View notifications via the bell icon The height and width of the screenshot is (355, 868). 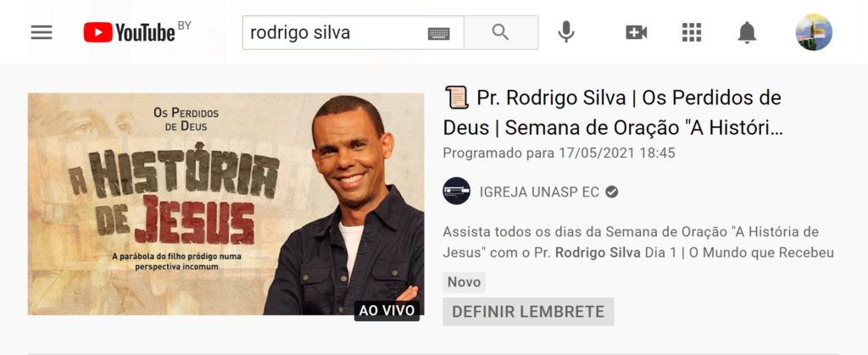pyautogui.click(x=747, y=33)
